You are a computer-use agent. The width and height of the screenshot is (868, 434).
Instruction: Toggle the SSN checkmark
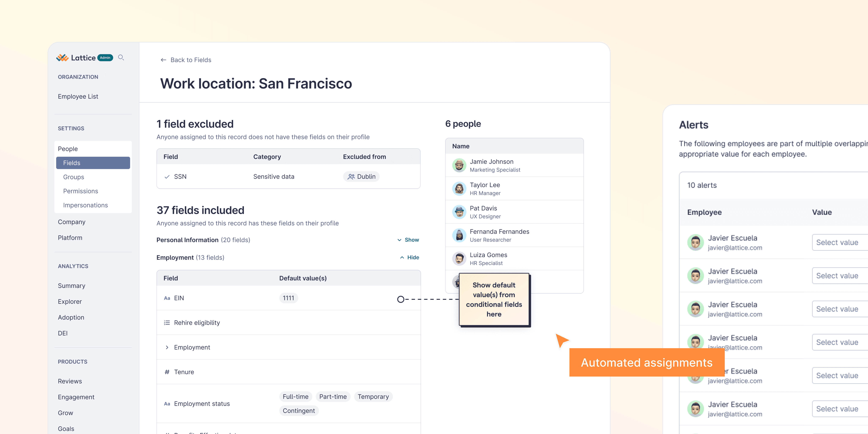click(167, 177)
